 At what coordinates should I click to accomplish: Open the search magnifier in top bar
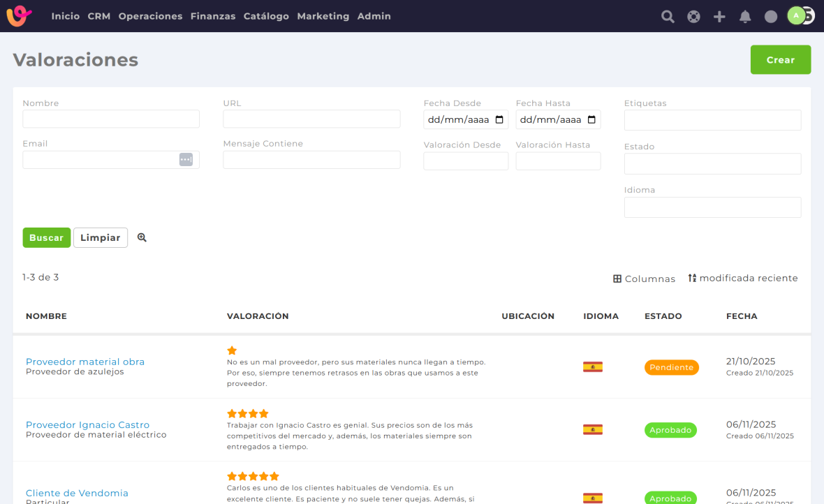click(668, 17)
